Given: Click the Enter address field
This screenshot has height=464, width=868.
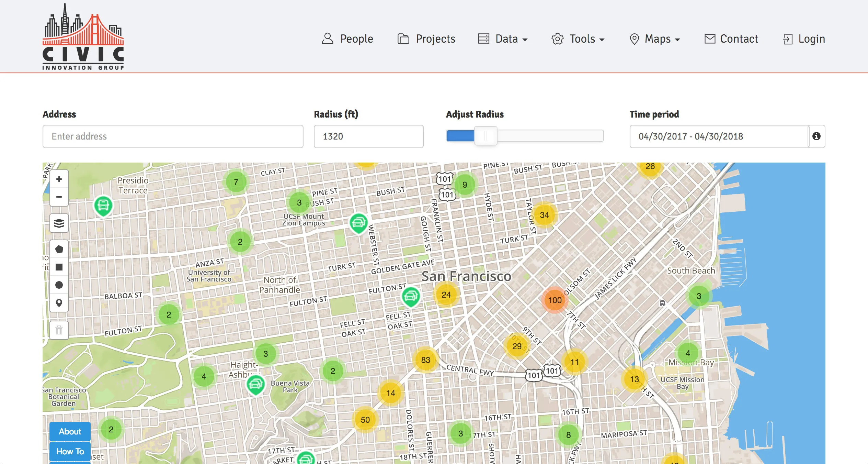Looking at the screenshot, I should point(172,136).
